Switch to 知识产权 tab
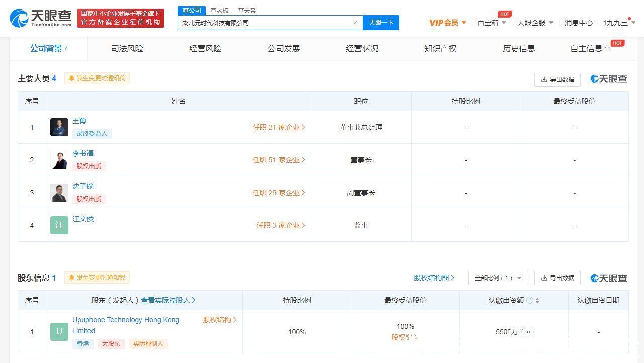Viewport: 644px width, 363px height. pyautogui.click(x=440, y=49)
